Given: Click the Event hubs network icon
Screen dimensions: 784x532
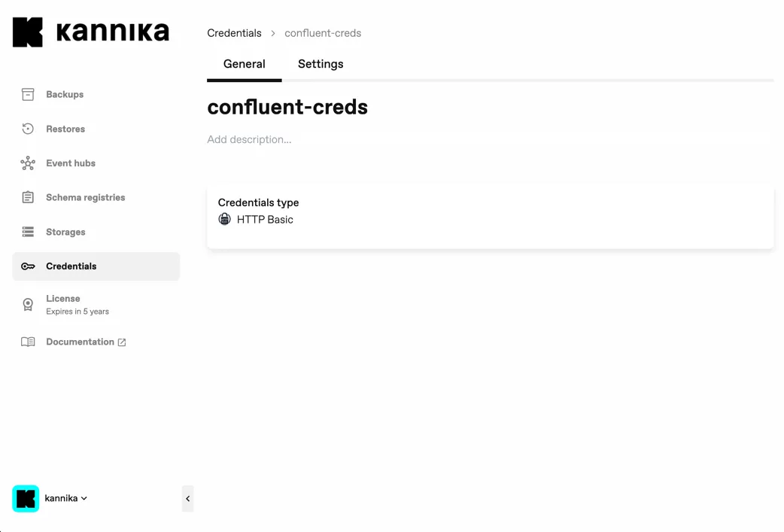Looking at the screenshot, I should point(28,163).
